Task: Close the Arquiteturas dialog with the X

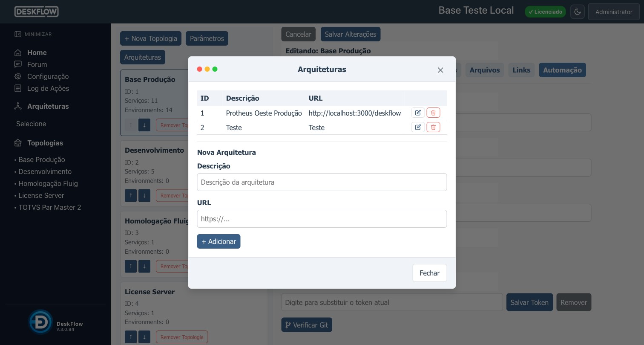Action: [x=440, y=70]
